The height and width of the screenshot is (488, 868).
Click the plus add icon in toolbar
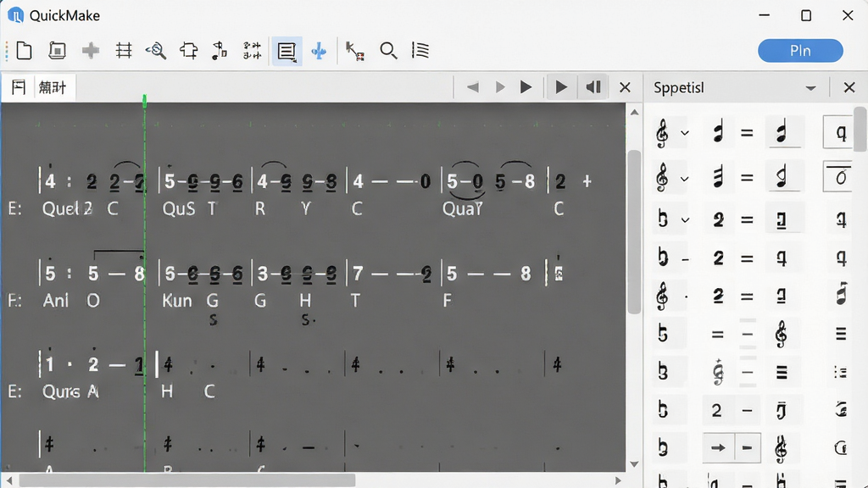90,51
